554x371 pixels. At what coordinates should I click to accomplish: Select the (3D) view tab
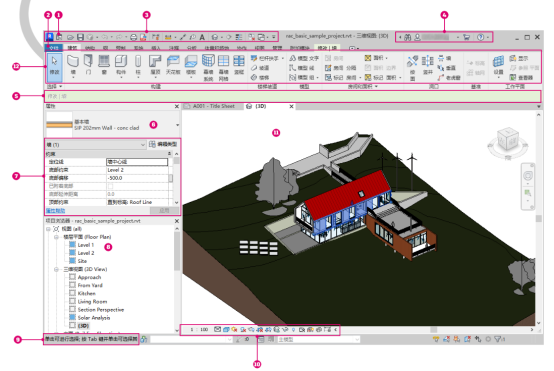coord(270,106)
